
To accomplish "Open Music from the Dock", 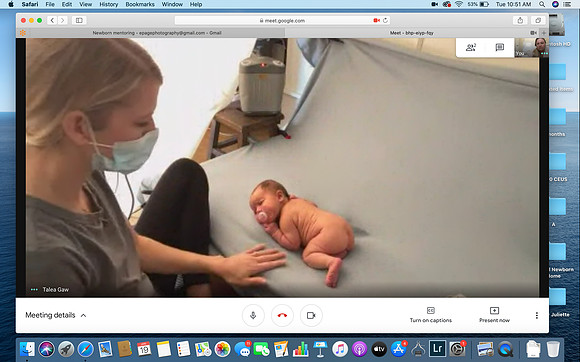I will click(x=340, y=349).
